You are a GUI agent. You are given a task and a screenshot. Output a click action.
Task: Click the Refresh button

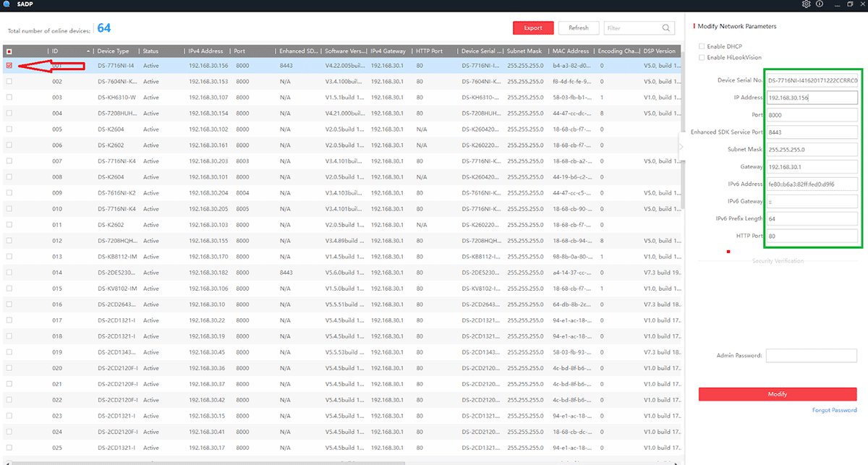pos(579,28)
